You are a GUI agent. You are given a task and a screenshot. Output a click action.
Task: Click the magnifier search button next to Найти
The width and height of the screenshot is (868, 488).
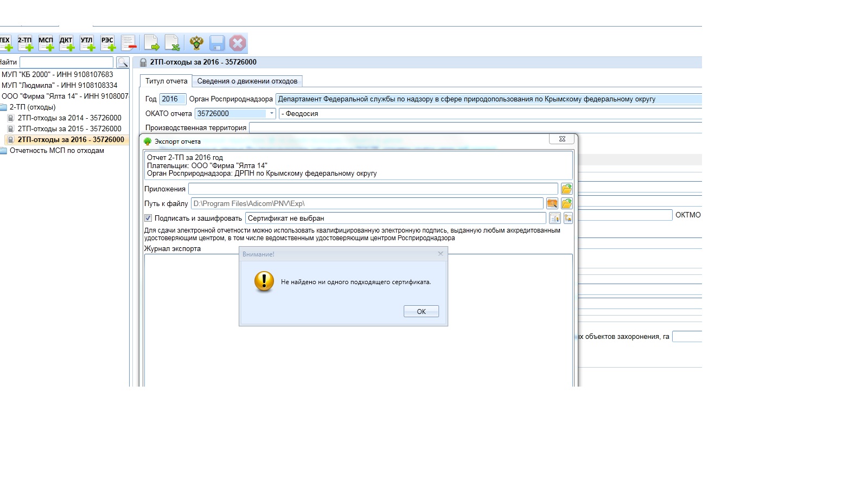pos(123,62)
